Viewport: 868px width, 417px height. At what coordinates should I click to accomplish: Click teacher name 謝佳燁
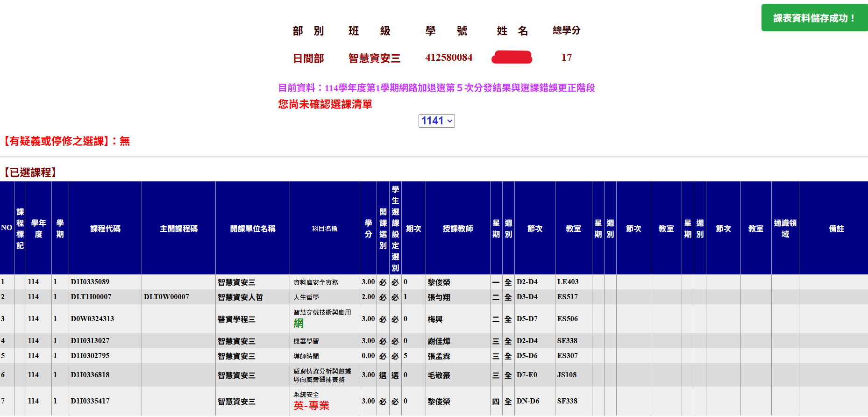[x=439, y=341]
